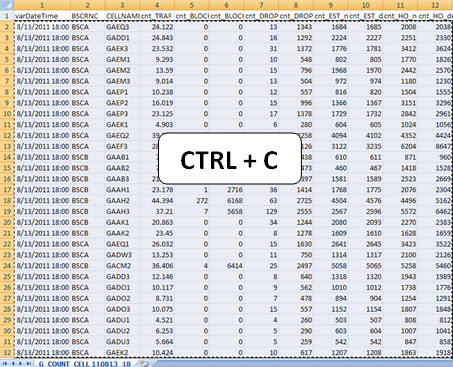
Task: Select row header 2
Action: click(7, 27)
